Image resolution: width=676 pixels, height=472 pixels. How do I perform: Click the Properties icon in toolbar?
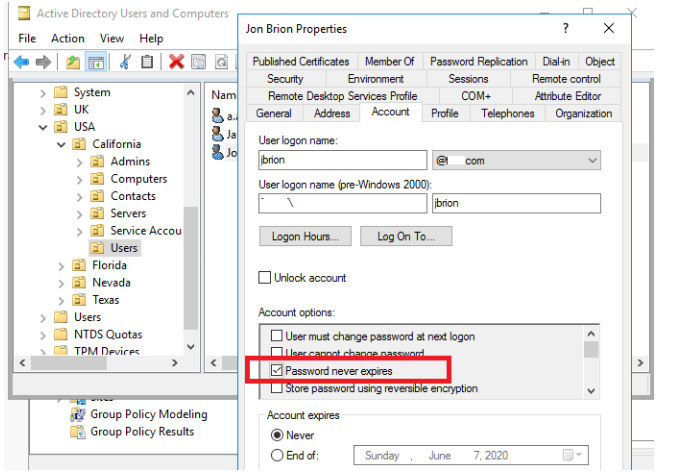click(x=198, y=62)
